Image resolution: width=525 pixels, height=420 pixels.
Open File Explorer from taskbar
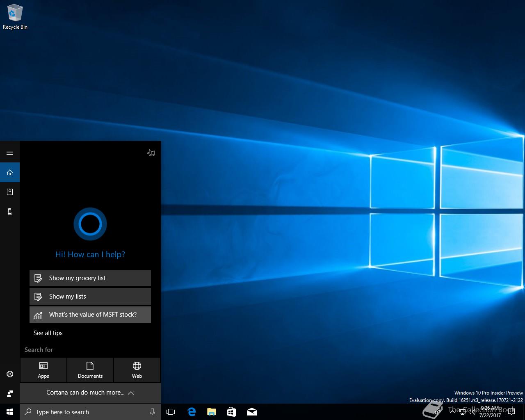211,412
